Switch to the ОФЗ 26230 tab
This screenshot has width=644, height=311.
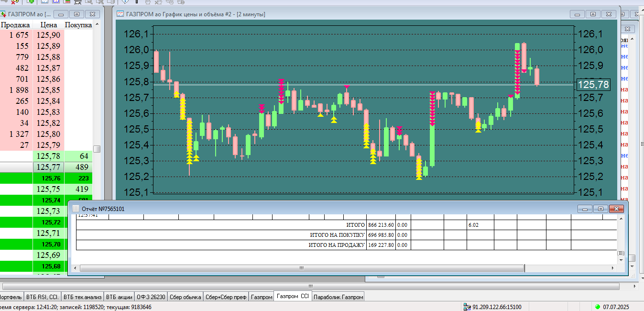pos(151,297)
